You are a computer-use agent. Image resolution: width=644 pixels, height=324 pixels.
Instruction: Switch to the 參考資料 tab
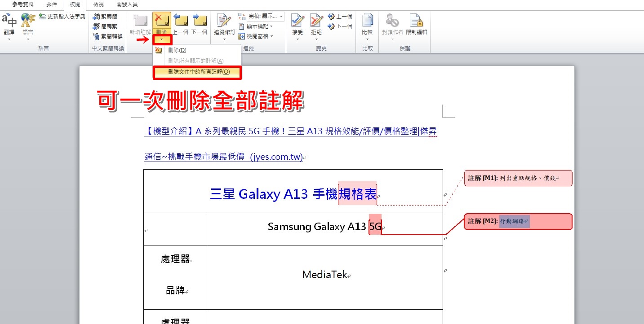click(x=23, y=4)
